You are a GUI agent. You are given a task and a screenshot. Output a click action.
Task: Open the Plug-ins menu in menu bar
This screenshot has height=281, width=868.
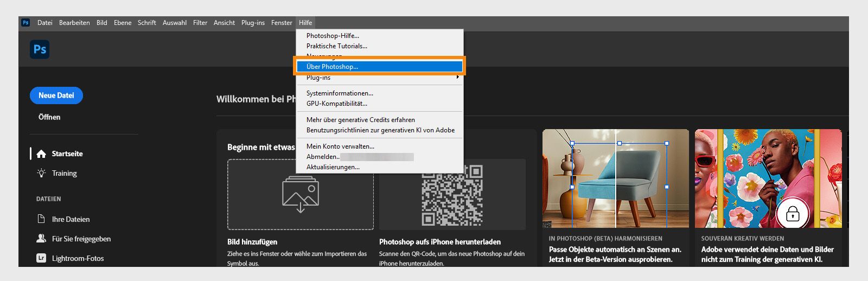253,23
